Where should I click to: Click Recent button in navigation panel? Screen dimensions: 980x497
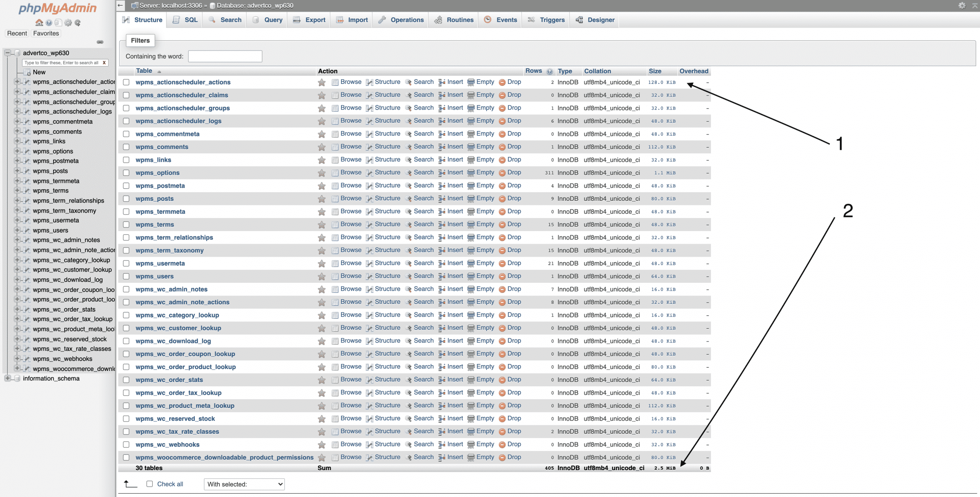click(x=17, y=33)
